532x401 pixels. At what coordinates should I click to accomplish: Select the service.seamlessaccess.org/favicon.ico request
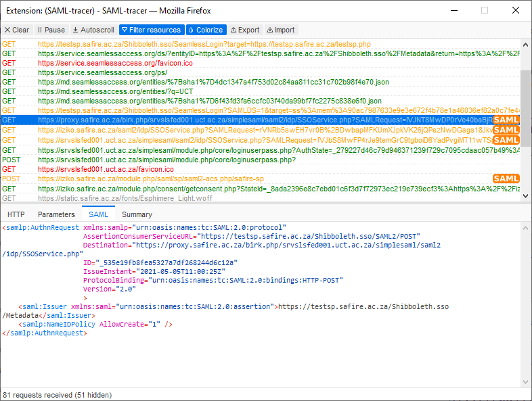pos(260,63)
